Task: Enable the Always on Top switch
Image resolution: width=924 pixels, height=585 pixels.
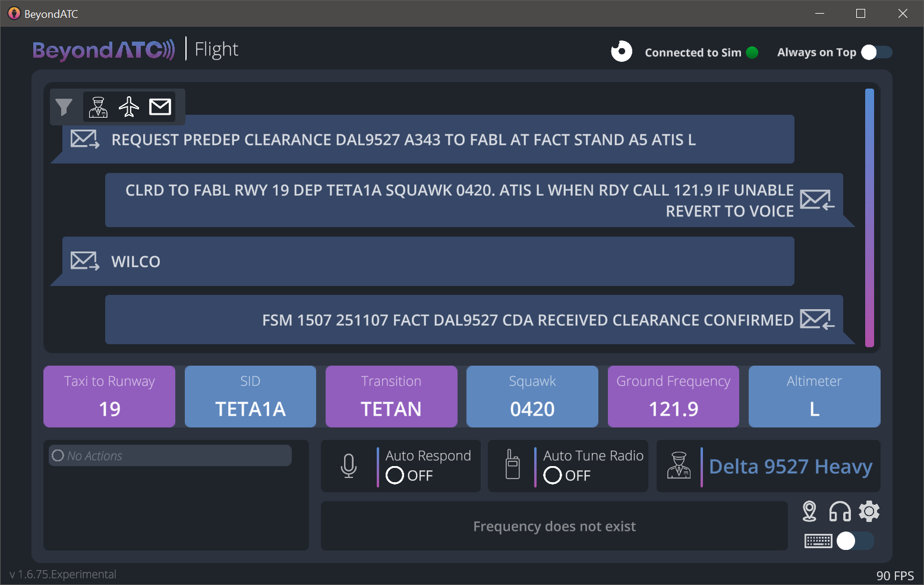Action: pyautogui.click(x=876, y=52)
